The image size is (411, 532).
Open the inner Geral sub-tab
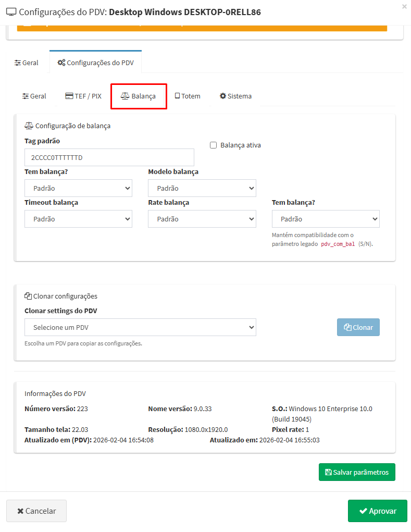pos(34,96)
